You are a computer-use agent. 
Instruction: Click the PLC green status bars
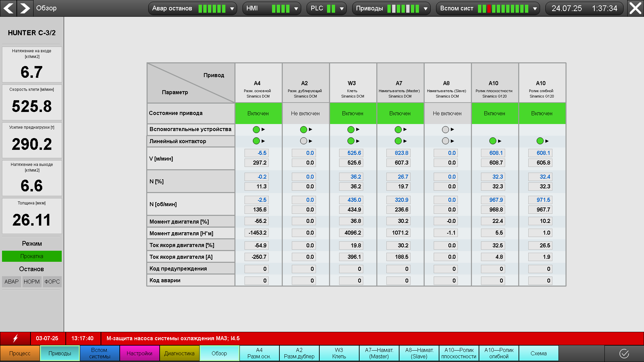pyautogui.click(x=331, y=9)
